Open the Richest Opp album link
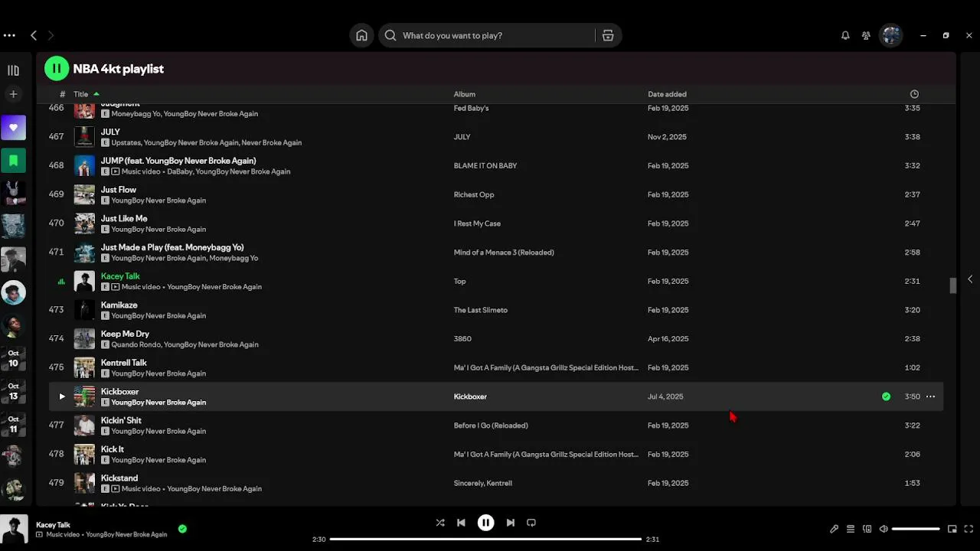The width and height of the screenshot is (980, 551). (x=474, y=194)
